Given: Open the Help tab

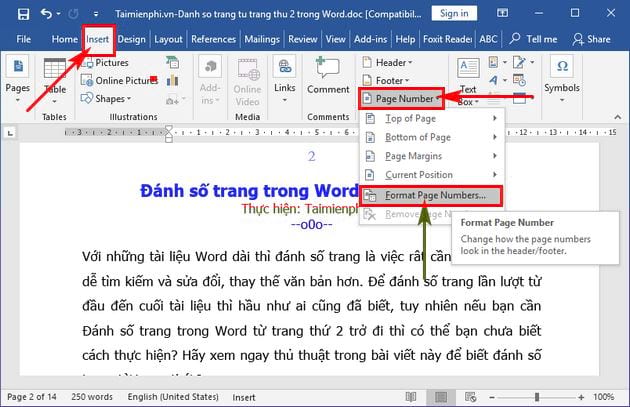Looking at the screenshot, I should pos(405,39).
